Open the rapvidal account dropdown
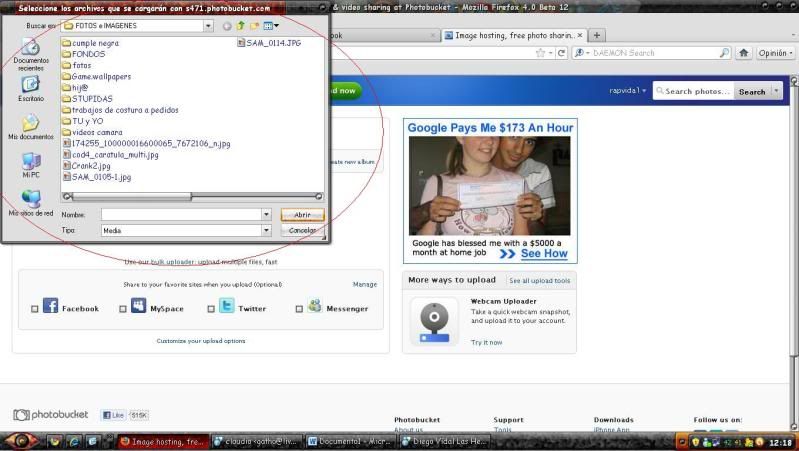The image size is (799, 451). pyautogui.click(x=627, y=91)
